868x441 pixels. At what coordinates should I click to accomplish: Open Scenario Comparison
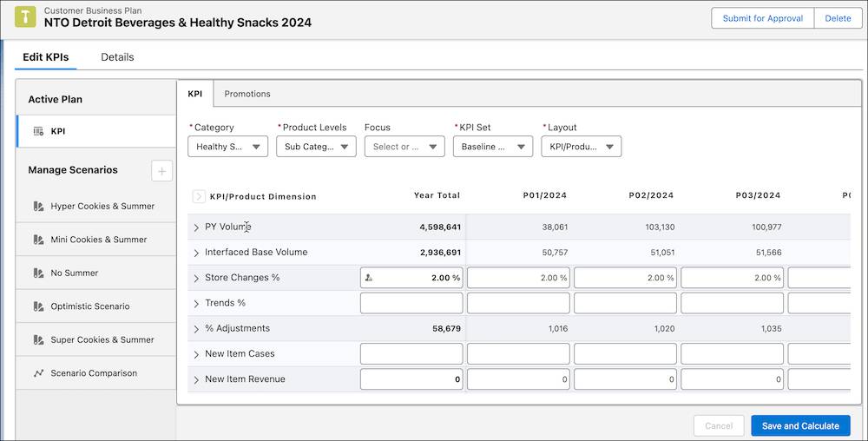point(96,373)
